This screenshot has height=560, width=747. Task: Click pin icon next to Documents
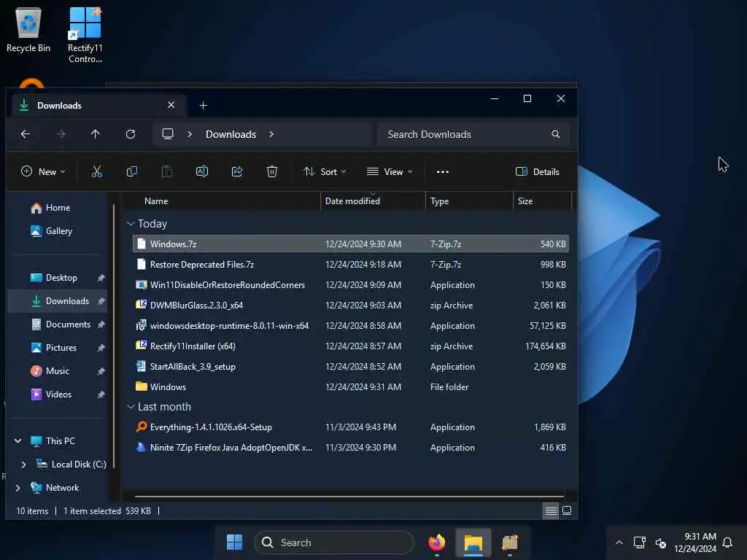(101, 324)
